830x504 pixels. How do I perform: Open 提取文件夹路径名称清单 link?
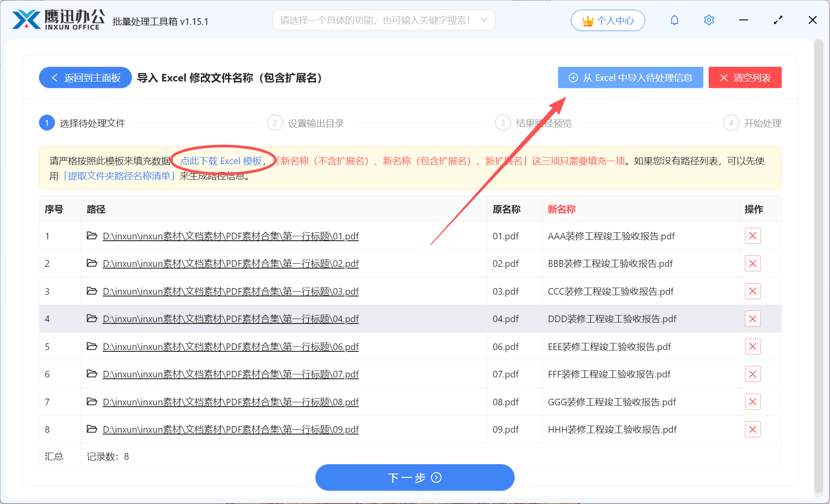(120, 176)
